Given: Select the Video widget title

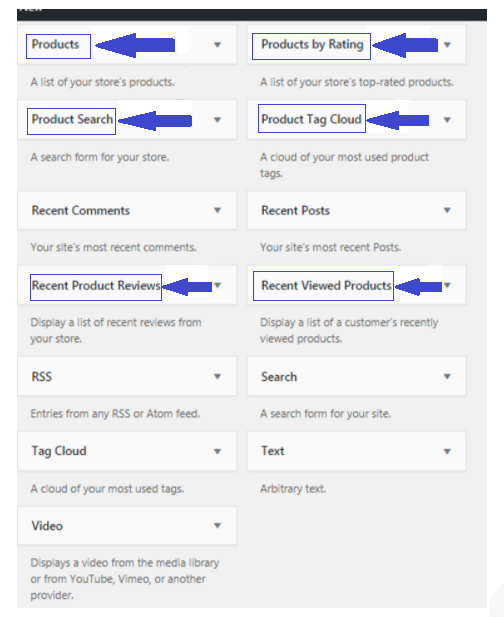Looking at the screenshot, I should click(47, 526).
